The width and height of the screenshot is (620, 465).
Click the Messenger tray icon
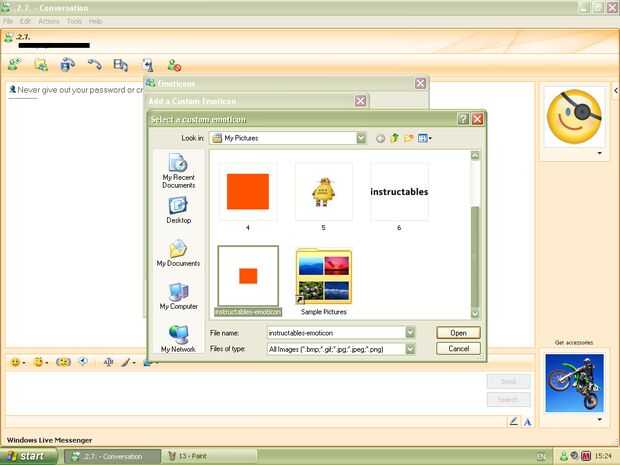(564, 456)
